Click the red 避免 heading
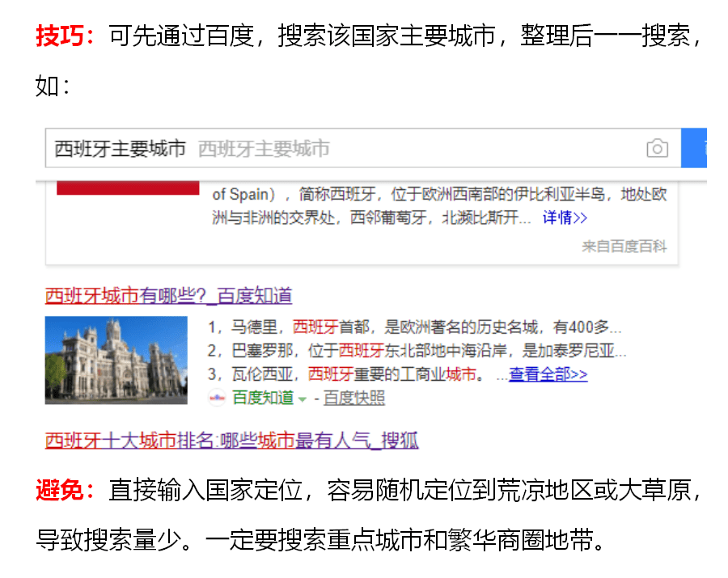 coord(65,490)
